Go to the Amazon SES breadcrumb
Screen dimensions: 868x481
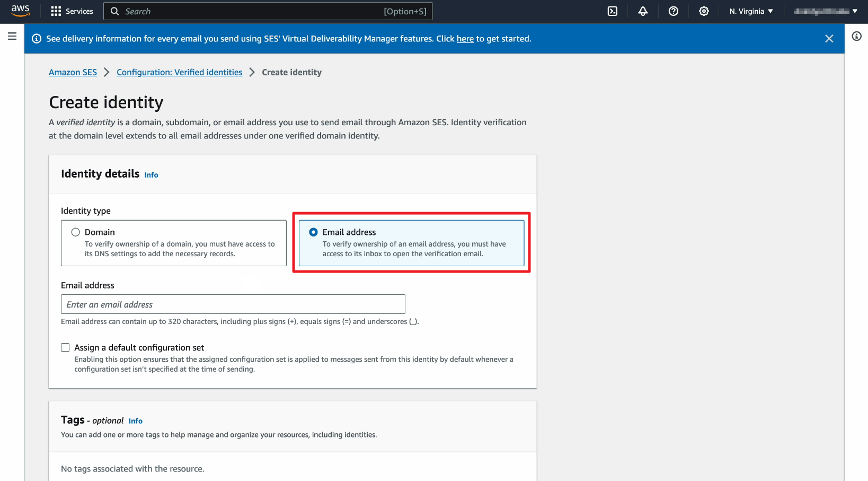coord(73,72)
